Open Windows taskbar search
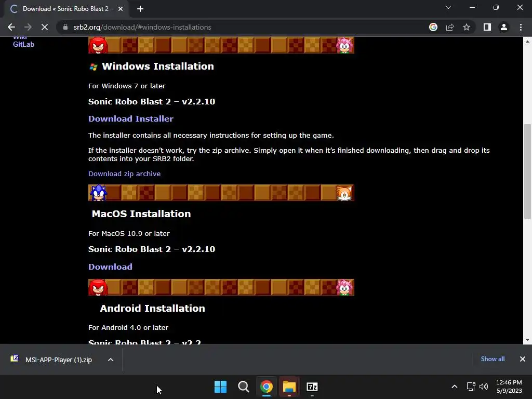The height and width of the screenshot is (399, 532). (244, 387)
